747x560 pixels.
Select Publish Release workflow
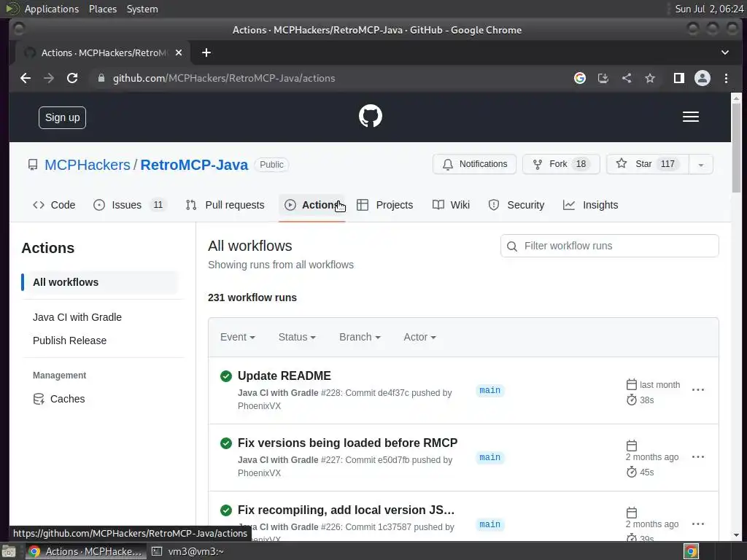pos(69,341)
